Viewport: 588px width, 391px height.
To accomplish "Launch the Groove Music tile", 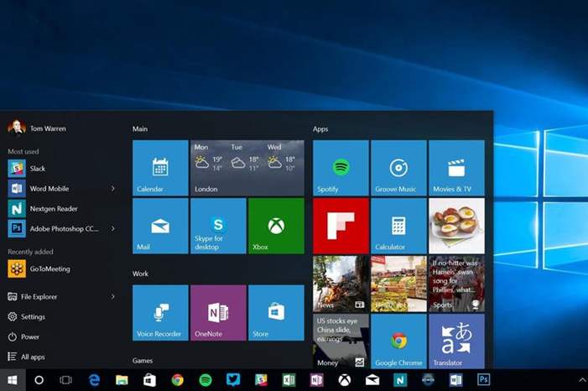I will pyautogui.click(x=398, y=168).
